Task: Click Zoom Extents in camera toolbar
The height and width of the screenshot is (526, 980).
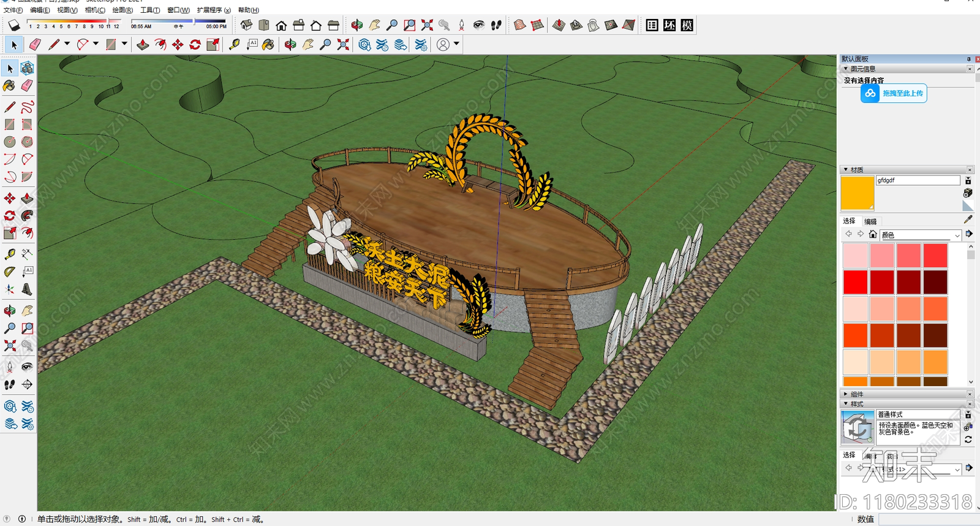Action: point(427,25)
